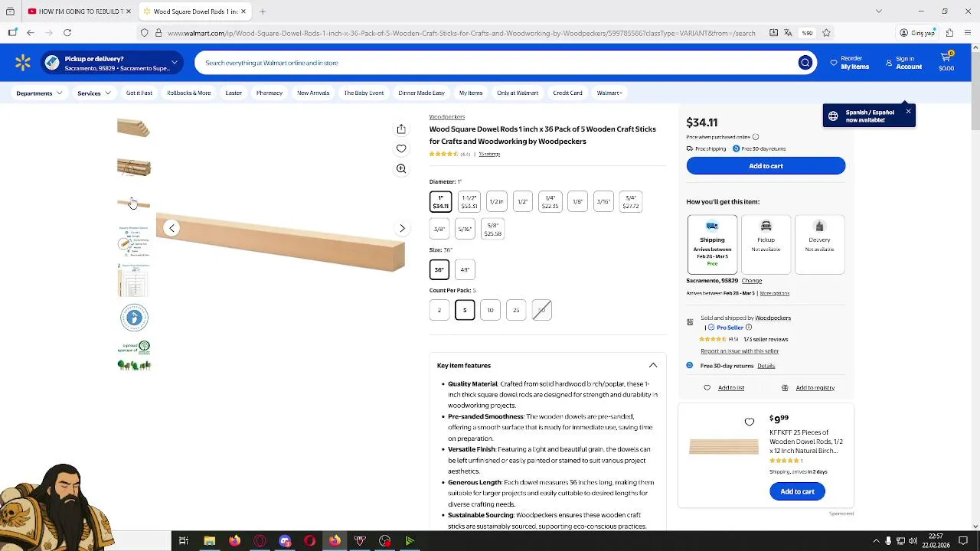980x551 pixels.
Task: Click Report an issue with this seller
Action: coord(740,351)
